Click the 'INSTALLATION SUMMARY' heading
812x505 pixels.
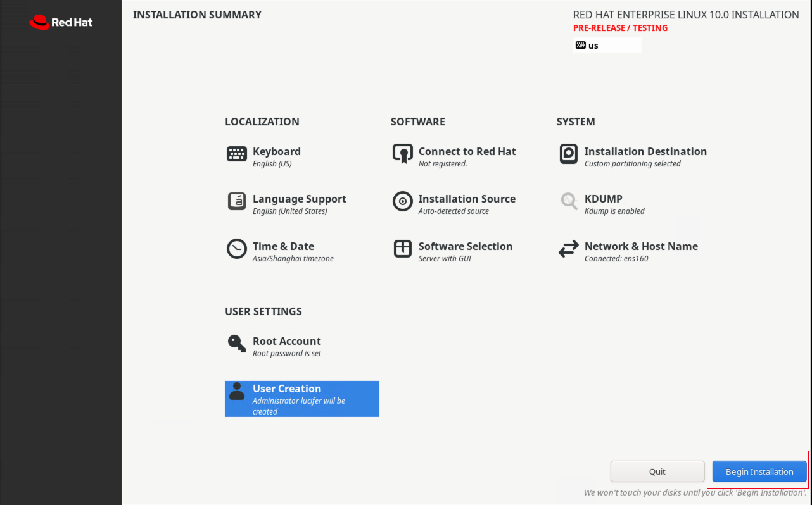pyautogui.click(x=197, y=15)
